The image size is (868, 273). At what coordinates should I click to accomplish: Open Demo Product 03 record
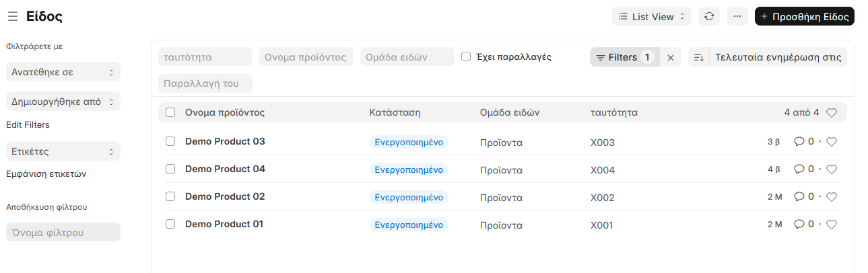click(225, 141)
